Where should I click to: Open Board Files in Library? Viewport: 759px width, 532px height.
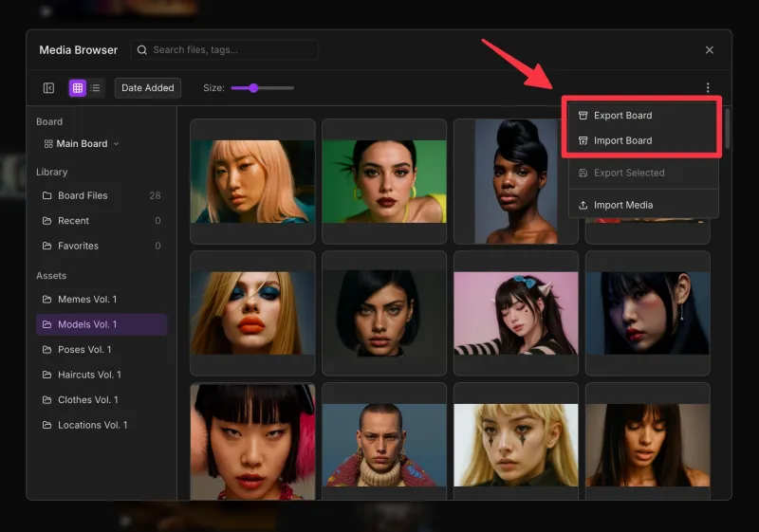[x=83, y=195]
